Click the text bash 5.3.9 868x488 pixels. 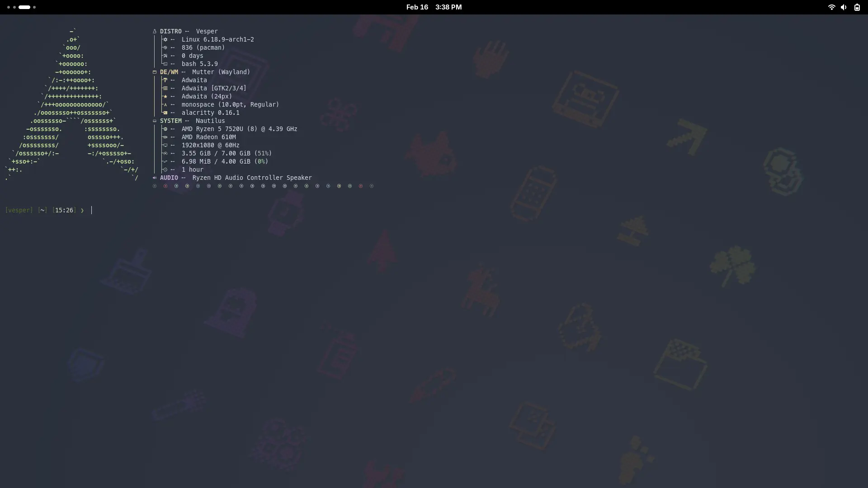point(200,64)
